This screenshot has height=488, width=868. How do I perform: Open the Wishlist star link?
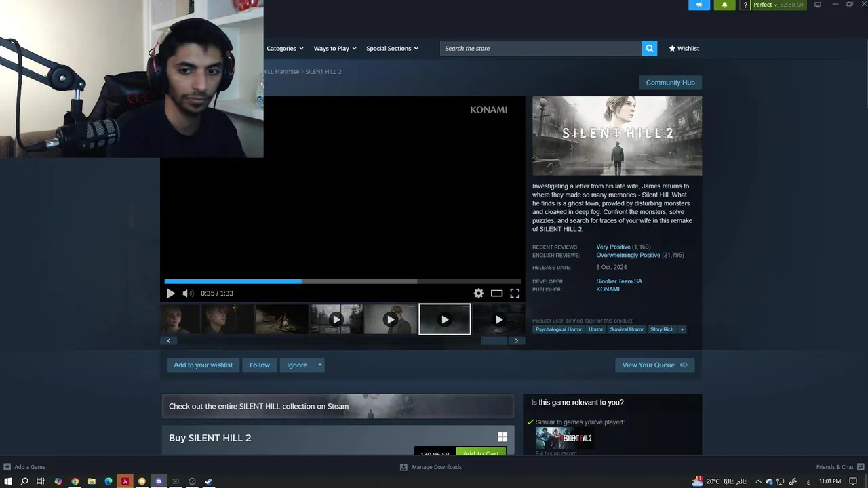684,48
